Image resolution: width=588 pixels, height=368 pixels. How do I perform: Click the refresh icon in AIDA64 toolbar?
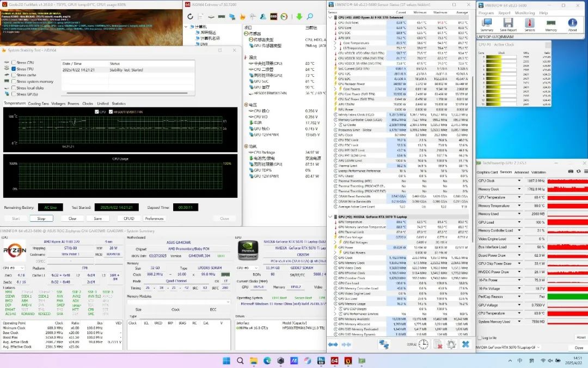click(190, 16)
